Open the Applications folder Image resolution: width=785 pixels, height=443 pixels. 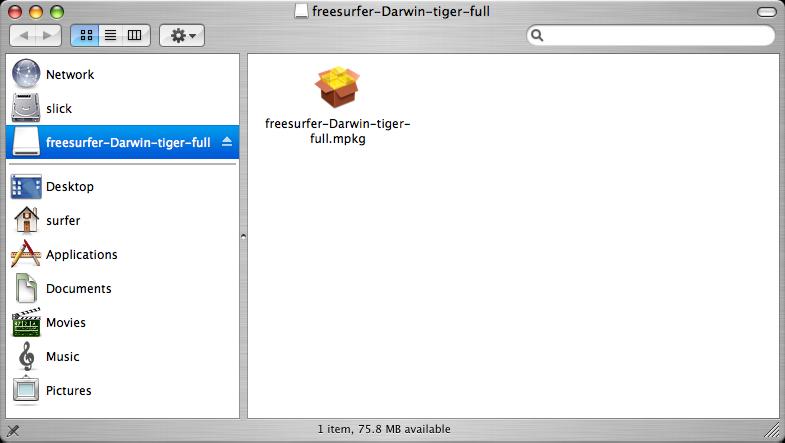pos(81,255)
